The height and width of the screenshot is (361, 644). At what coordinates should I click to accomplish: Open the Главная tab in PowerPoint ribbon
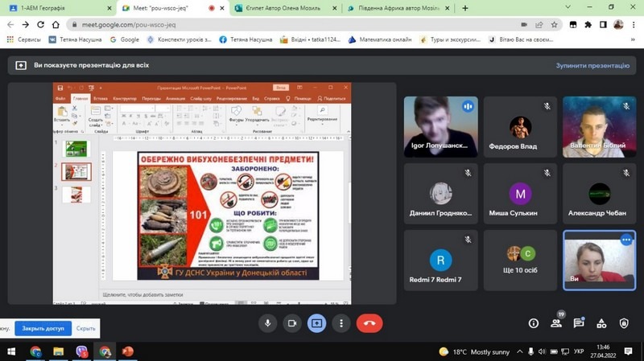pos(80,98)
